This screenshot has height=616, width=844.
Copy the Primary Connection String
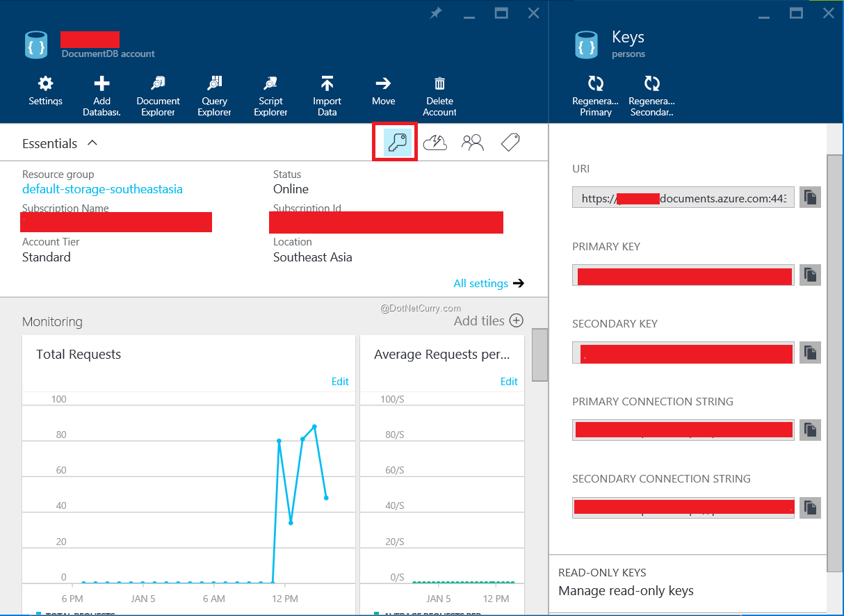pos(810,430)
